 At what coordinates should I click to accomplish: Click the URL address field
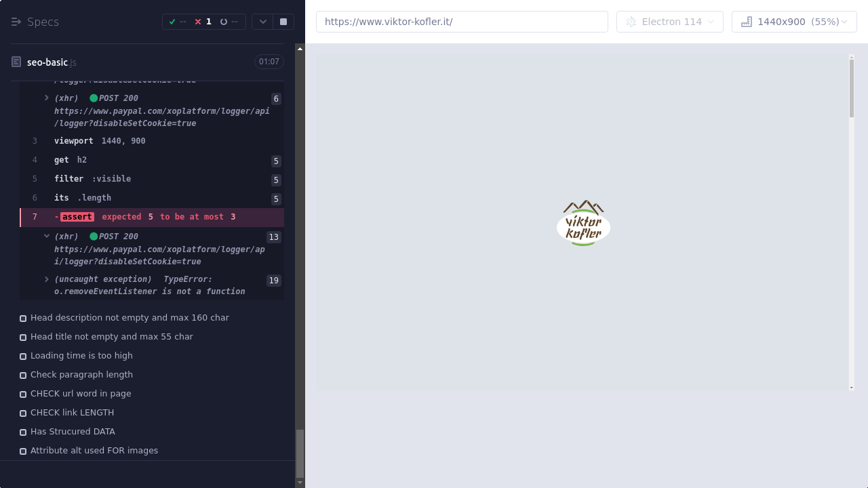[461, 22]
